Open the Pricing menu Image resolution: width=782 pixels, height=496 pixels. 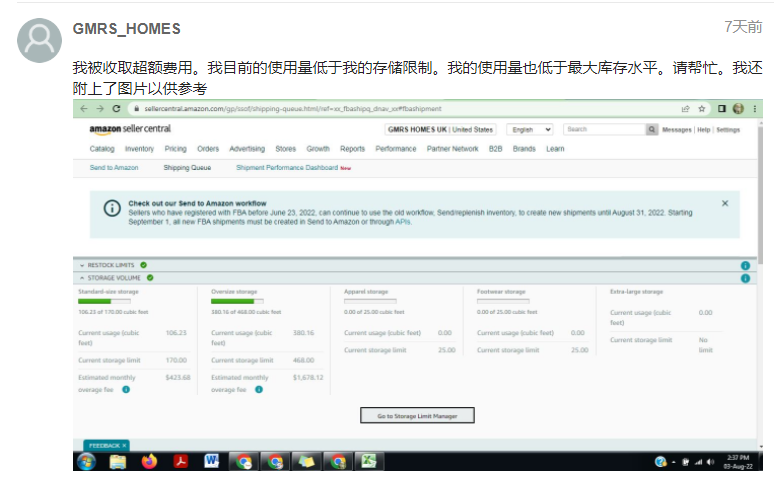tap(176, 149)
